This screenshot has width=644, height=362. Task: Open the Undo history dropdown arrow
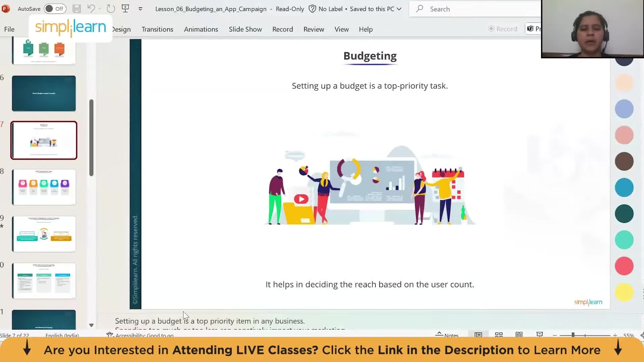pyautogui.click(x=100, y=9)
